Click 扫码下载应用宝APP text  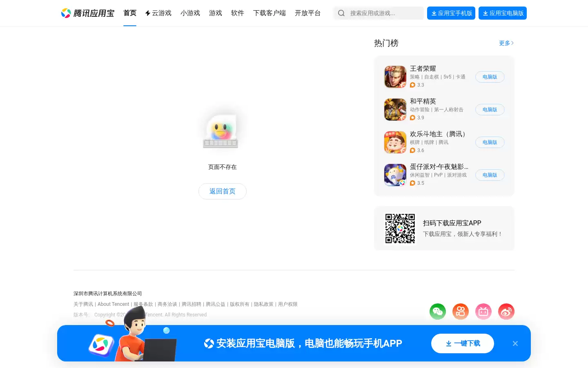click(452, 223)
